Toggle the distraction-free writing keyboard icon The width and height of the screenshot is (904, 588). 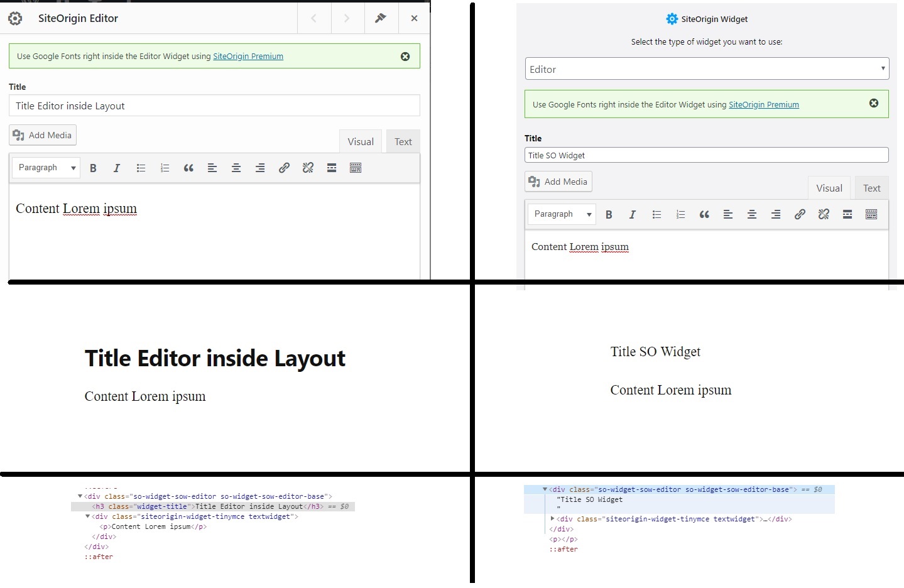[x=356, y=168]
